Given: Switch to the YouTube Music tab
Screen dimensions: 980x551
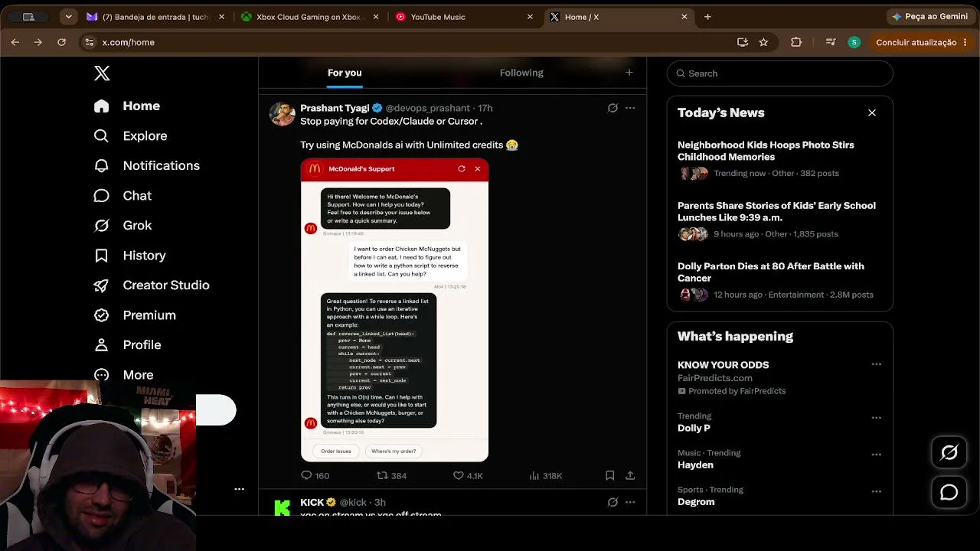Looking at the screenshot, I should pyautogui.click(x=465, y=17).
